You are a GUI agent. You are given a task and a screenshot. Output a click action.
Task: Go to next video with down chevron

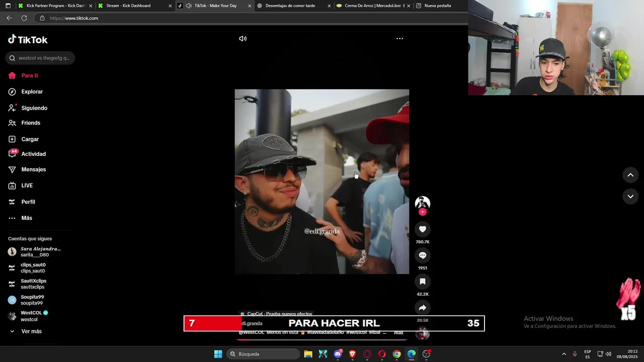click(630, 197)
